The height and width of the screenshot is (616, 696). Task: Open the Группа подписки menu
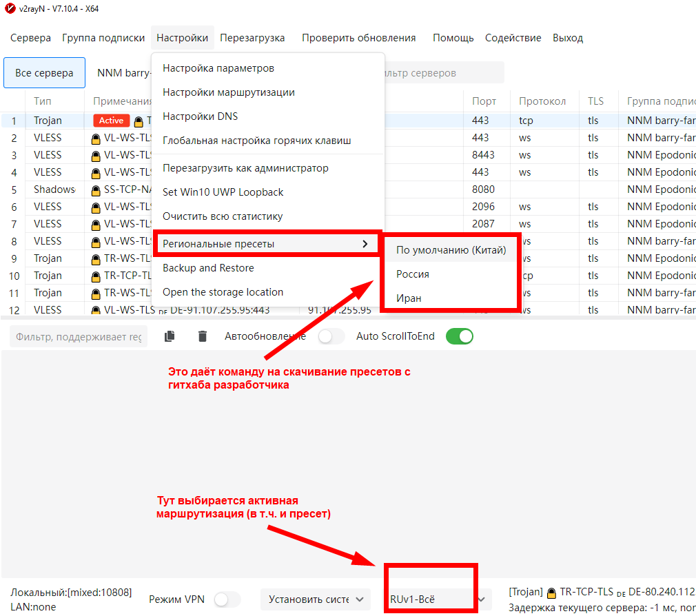pyautogui.click(x=103, y=38)
